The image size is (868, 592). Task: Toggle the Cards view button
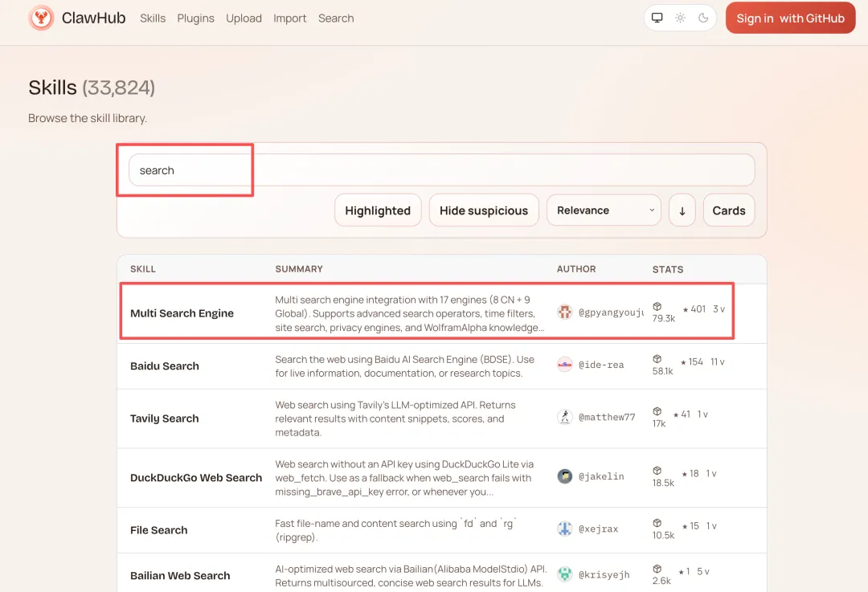point(728,210)
